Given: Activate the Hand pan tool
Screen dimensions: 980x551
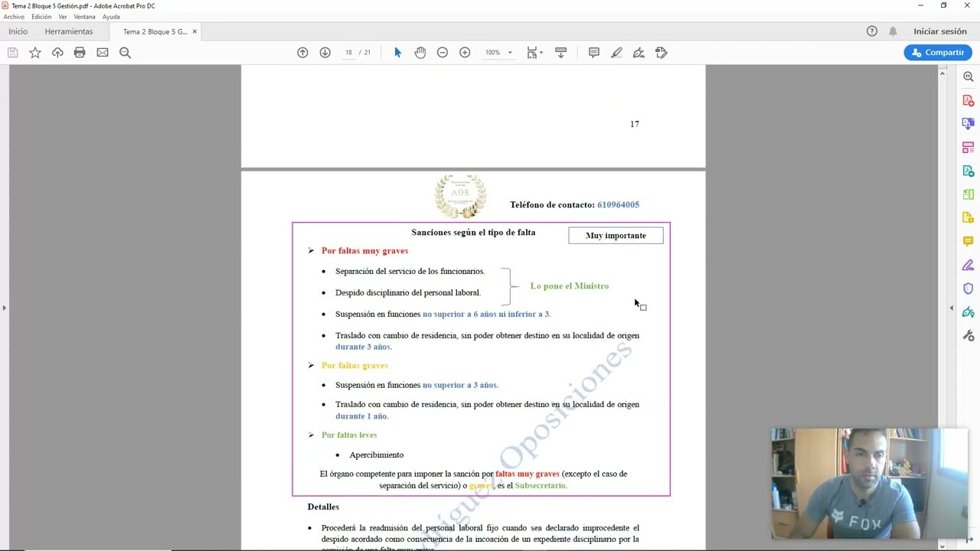Looking at the screenshot, I should 420,53.
